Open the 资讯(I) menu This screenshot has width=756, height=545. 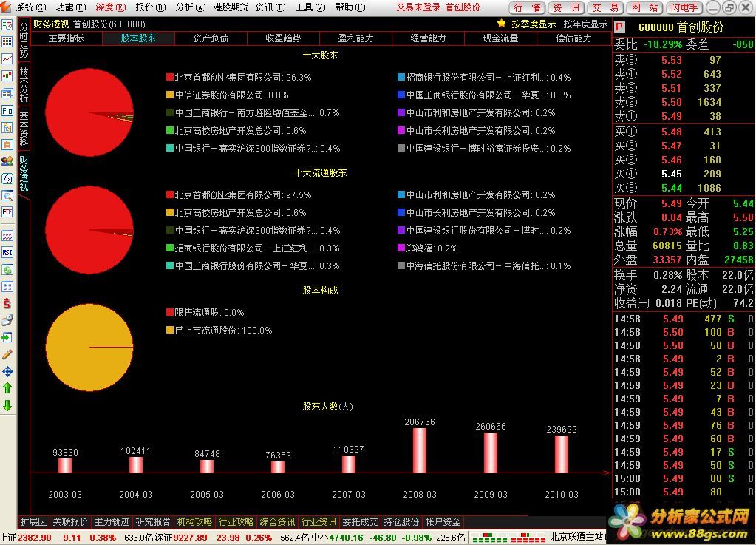pos(270,7)
